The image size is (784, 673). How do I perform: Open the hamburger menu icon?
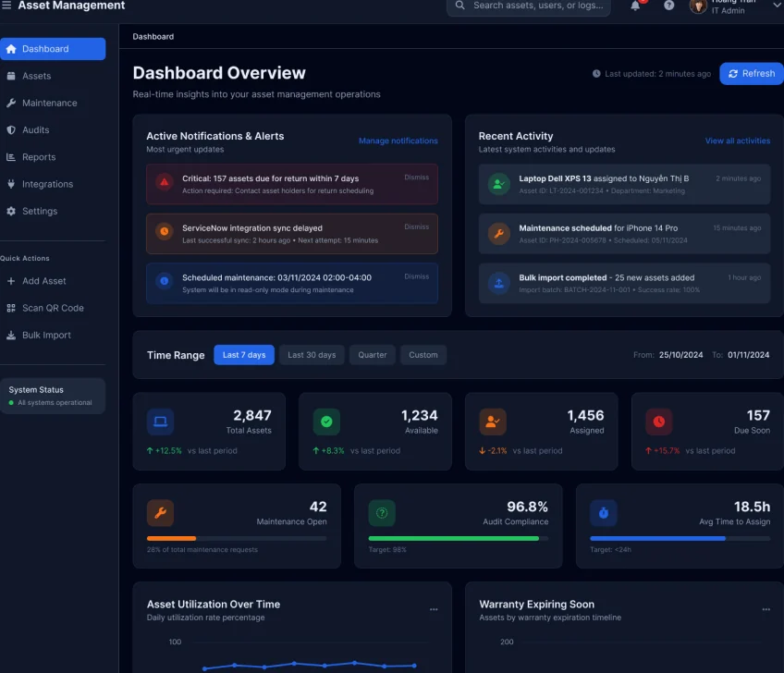click(6, 5)
